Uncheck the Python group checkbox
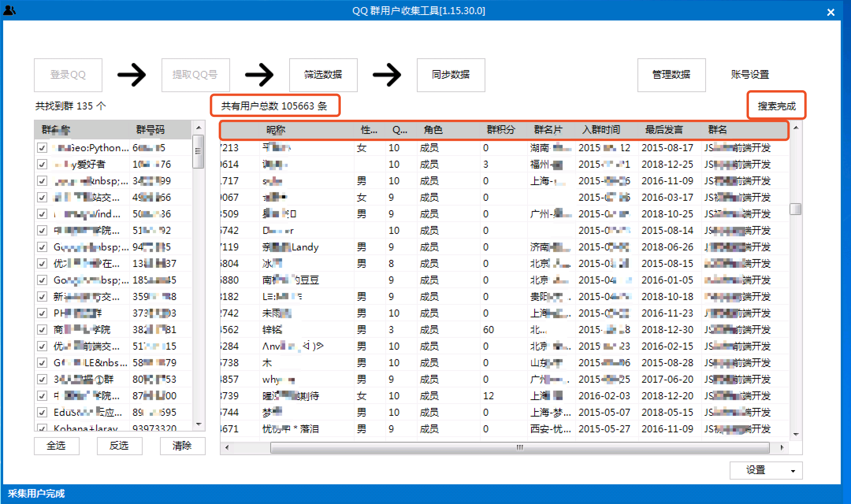 42,148
